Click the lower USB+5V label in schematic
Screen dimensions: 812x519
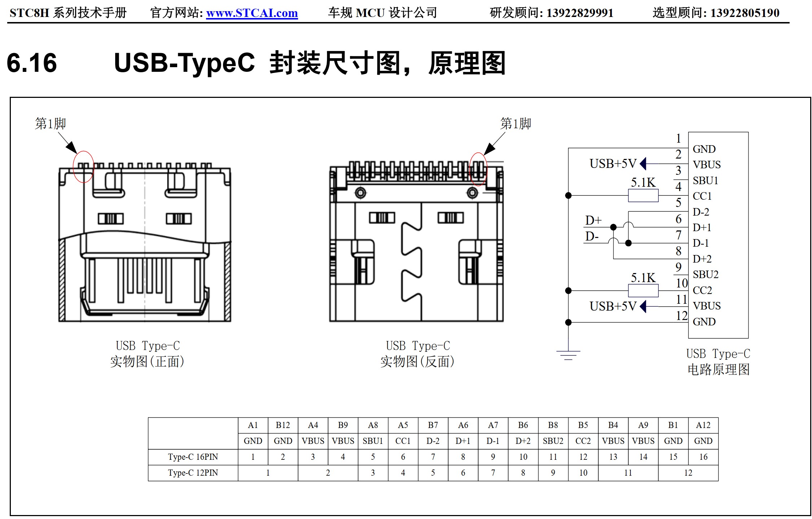coord(613,306)
